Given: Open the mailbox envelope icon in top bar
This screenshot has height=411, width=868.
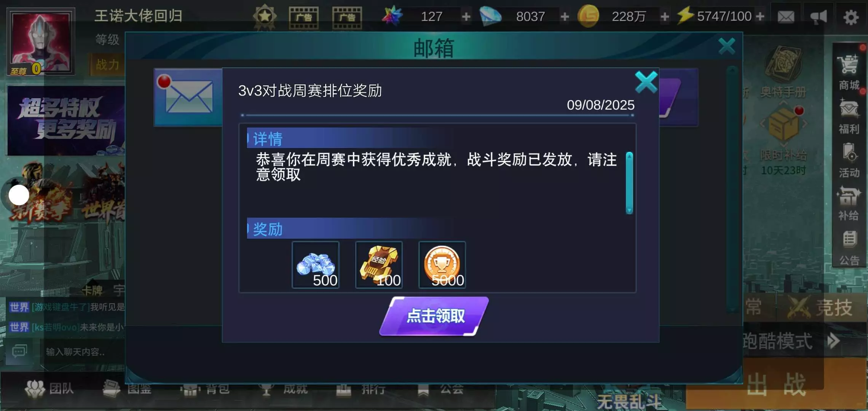Looking at the screenshot, I should click(x=786, y=17).
